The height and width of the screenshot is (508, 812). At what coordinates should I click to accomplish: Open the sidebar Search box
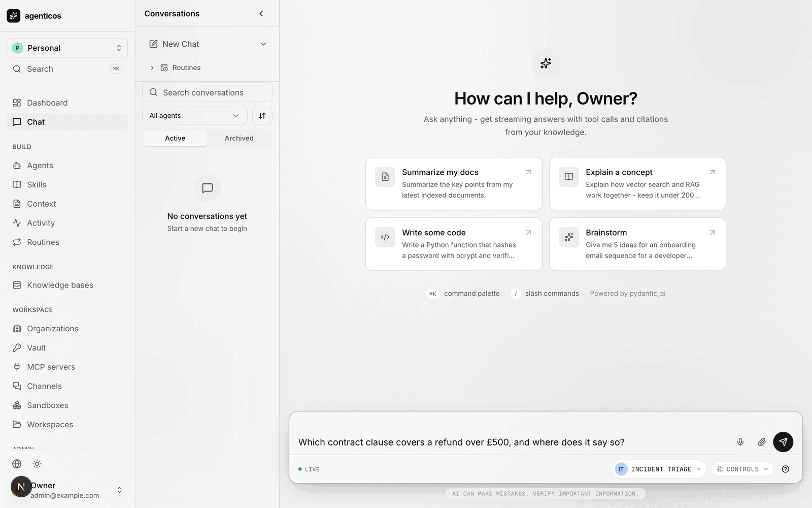(67, 69)
